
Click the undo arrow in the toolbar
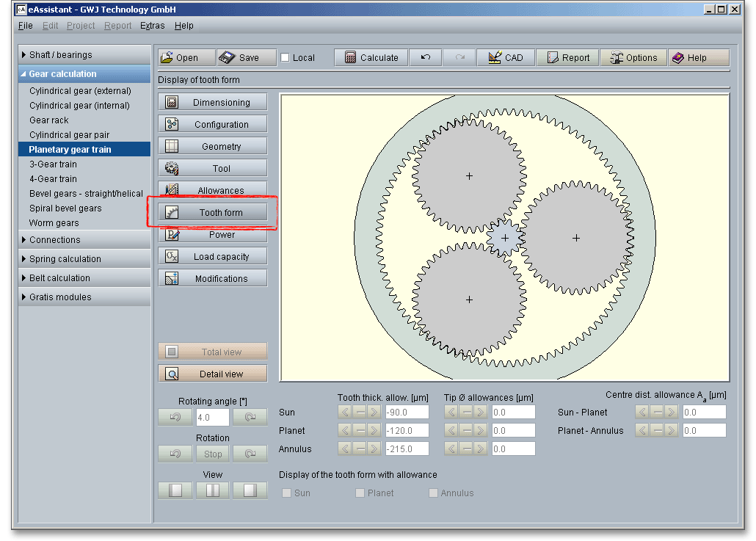click(x=425, y=58)
